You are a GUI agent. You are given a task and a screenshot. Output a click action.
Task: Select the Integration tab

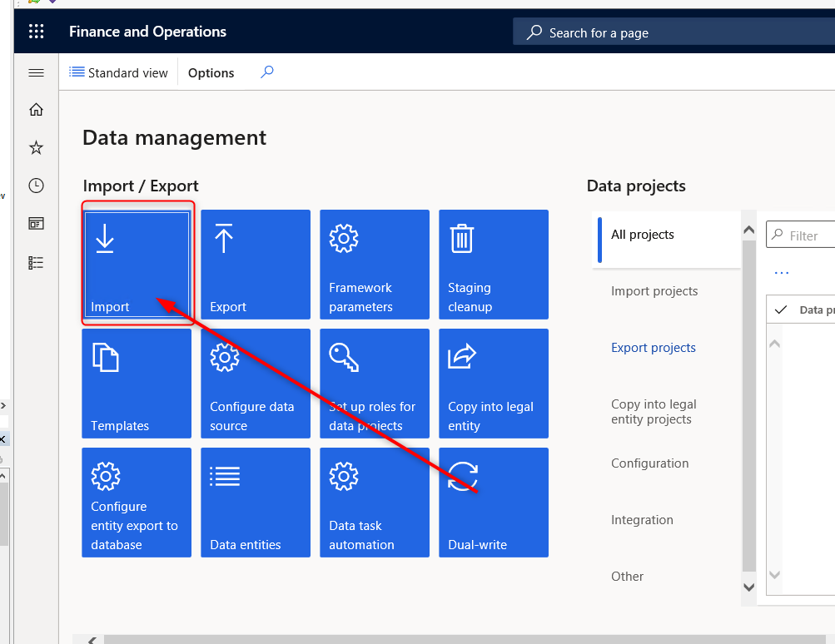point(642,519)
